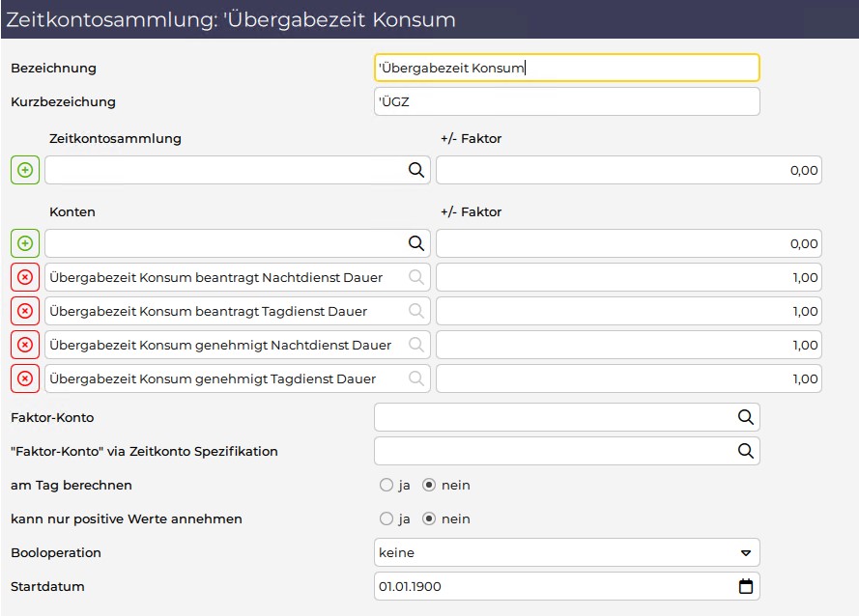
Task: Open search for Faktor-Konto field
Action: [746, 418]
